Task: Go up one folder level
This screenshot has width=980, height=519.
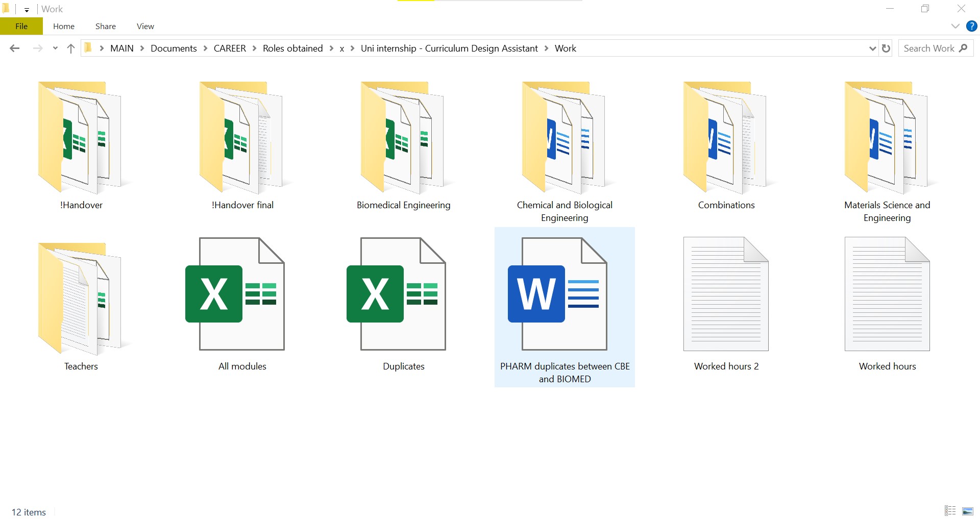Action: pyautogui.click(x=71, y=48)
